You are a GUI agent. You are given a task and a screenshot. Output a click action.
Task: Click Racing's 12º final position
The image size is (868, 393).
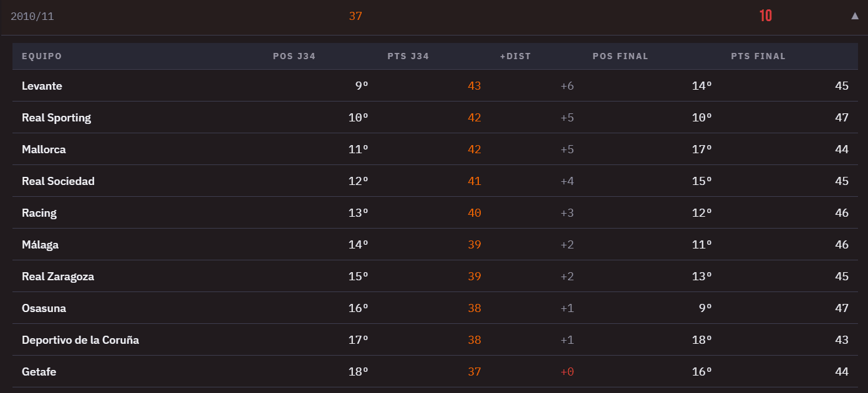pyautogui.click(x=702, y=213)
